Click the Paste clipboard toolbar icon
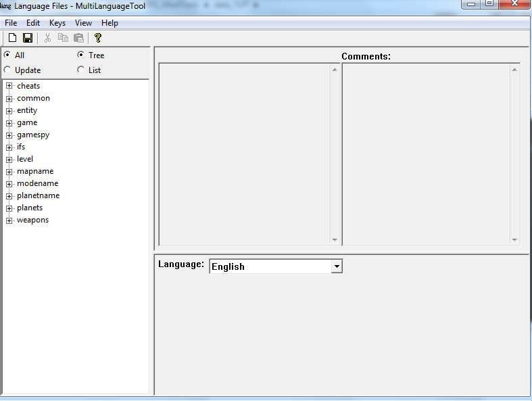This screenshot has height=401, width=532. (x=78, y=38)
